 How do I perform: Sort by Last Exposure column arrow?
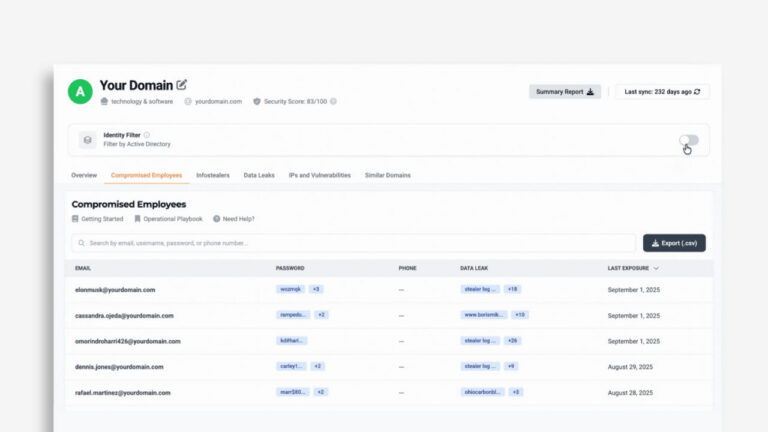[656, 268]
